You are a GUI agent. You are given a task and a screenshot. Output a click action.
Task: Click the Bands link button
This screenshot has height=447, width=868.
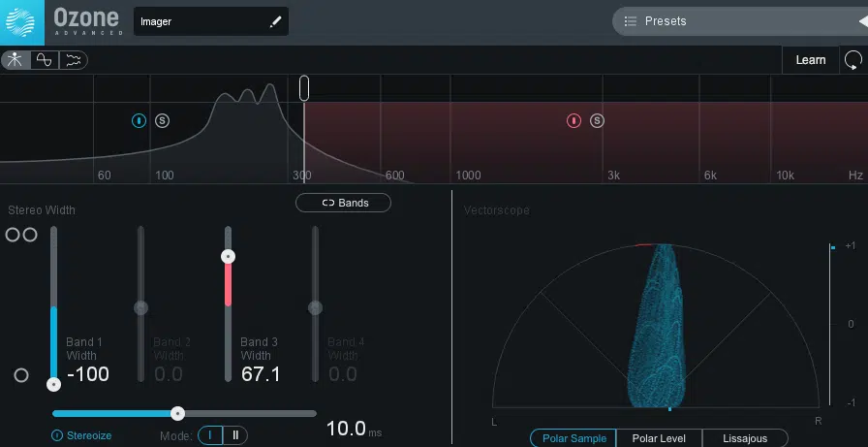coord(343,203)
